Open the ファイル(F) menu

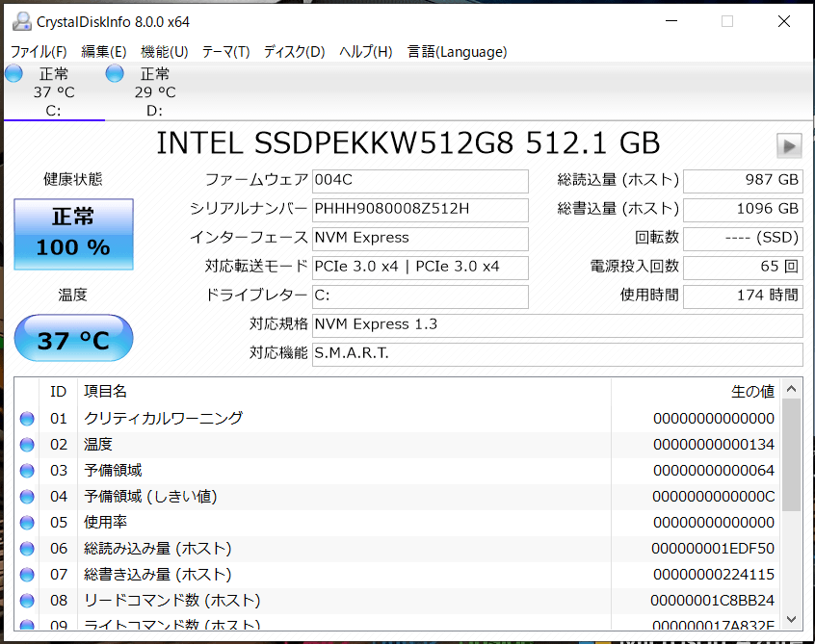[x=39, y=52]
